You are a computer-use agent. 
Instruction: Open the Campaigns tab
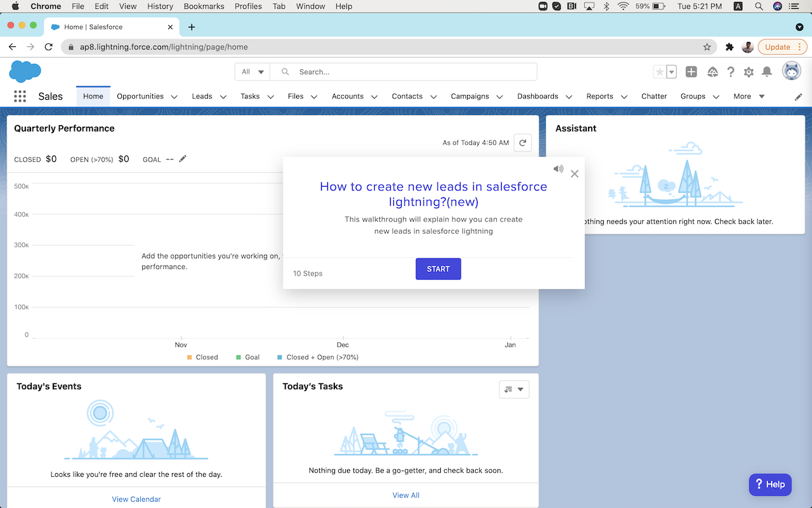(x=470, y=97)
